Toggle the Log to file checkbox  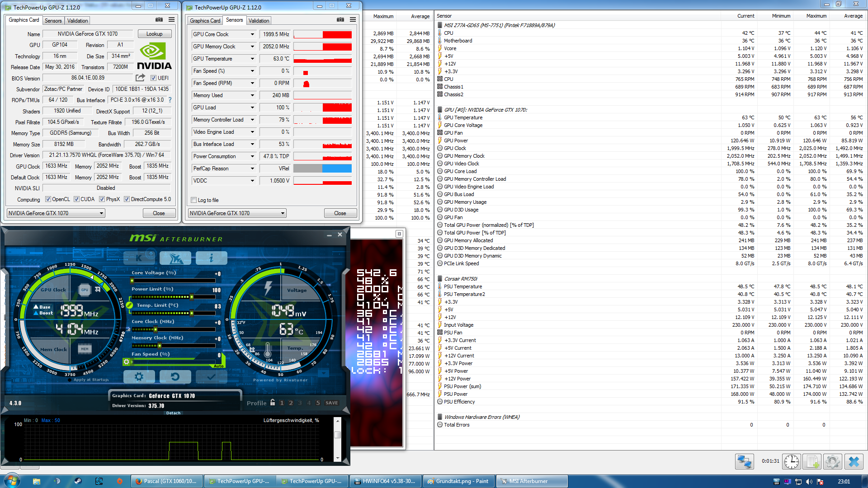point(194,200)
